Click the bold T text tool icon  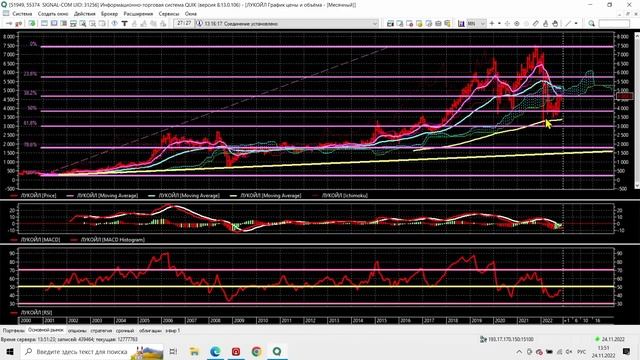[x=124, y=24]
